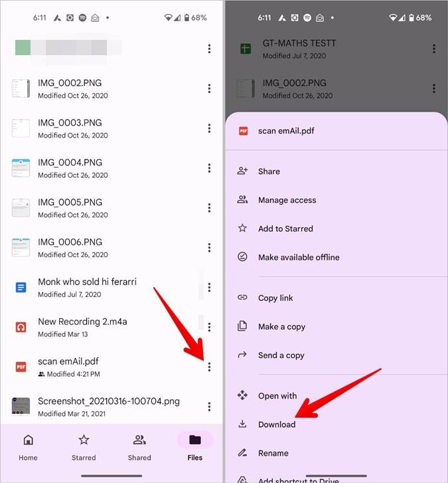Tap the Docs icon of Monk who sold hi ferarri
The image size is (448, 483).
(21, 288)
